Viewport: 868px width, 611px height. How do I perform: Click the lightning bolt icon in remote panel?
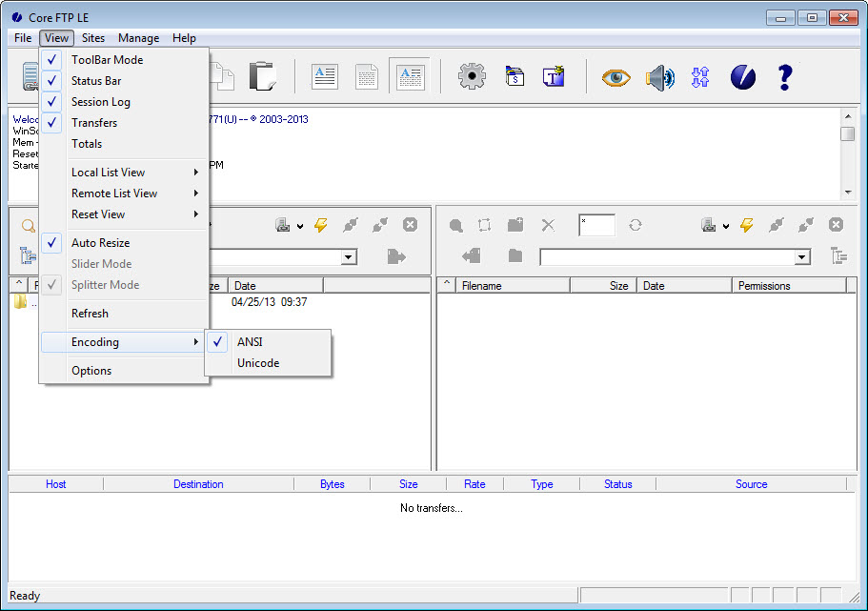point(747,225)
